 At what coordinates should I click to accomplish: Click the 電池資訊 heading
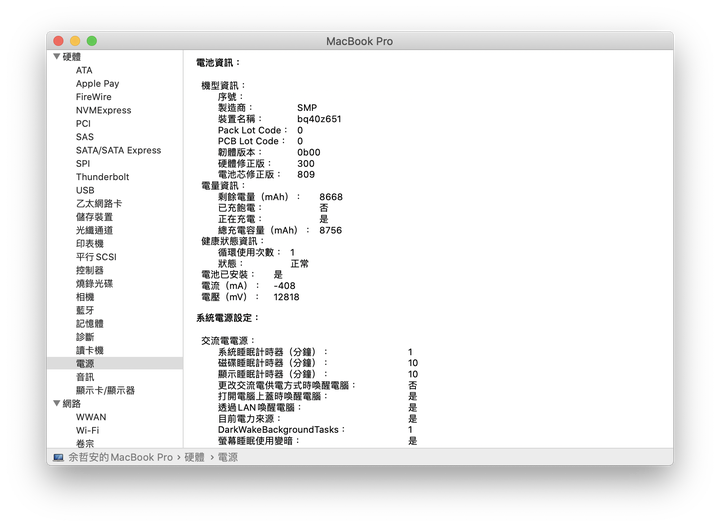(x=218, y=62)
